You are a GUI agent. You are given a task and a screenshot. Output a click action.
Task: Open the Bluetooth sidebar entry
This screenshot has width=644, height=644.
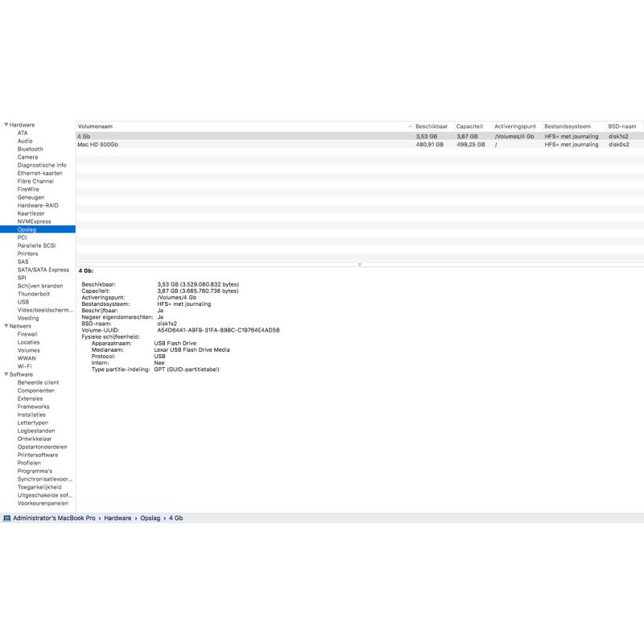click(x=30, y=149)
